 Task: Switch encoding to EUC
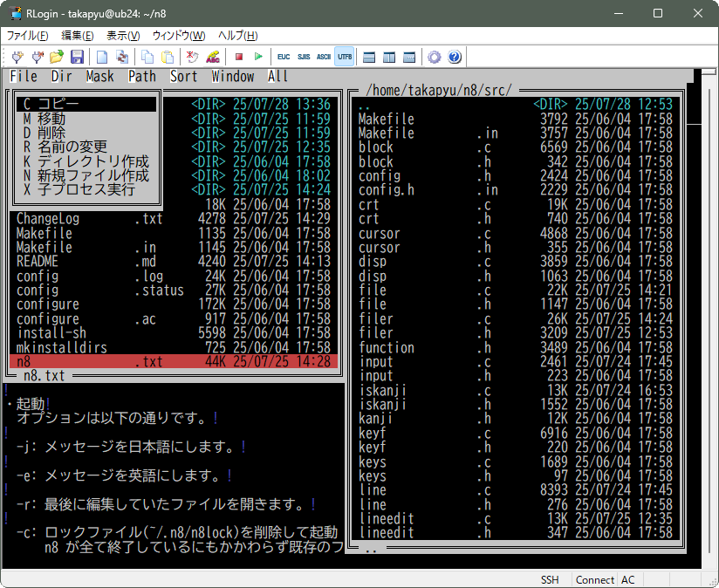(x=284, y=57)
